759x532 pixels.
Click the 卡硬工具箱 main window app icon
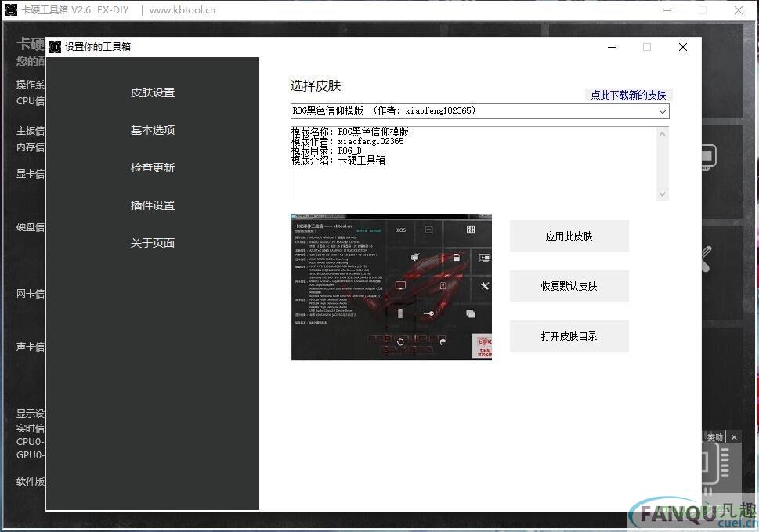pyautogui.click(x=11, y=9)
